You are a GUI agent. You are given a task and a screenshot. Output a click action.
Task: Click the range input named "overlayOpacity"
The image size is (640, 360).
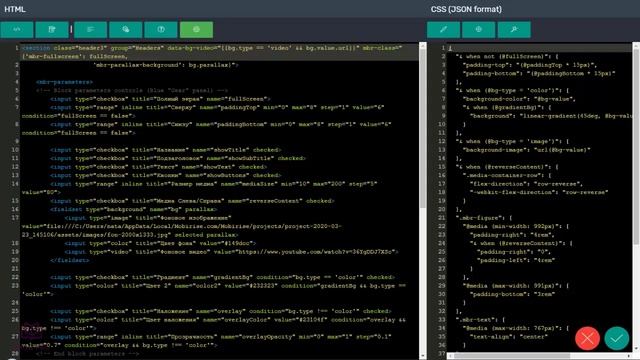click(x=207, y=341)
